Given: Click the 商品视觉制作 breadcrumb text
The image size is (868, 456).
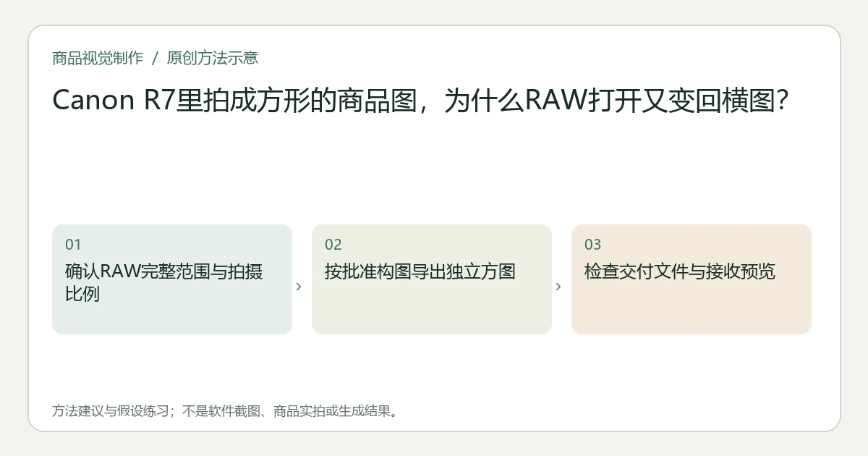Looking at the screenshot, I should (98, 58).
